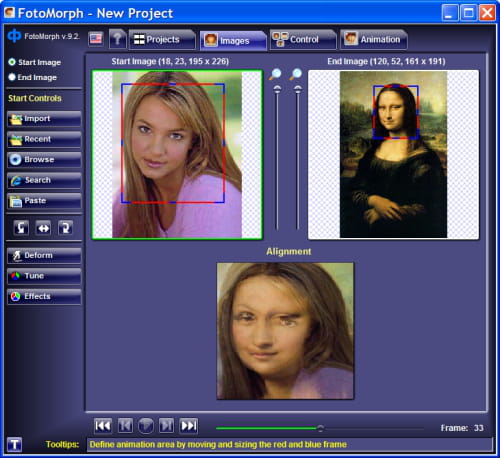Viewport: 500px width, 458px height.
Task: Click the Alignment morph preview
Action: [285, 331]
